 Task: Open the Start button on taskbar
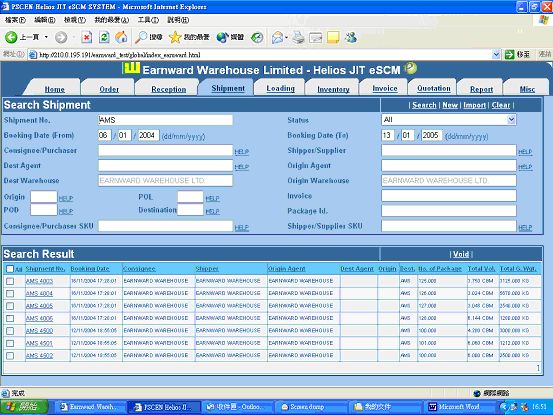(24, 407)
